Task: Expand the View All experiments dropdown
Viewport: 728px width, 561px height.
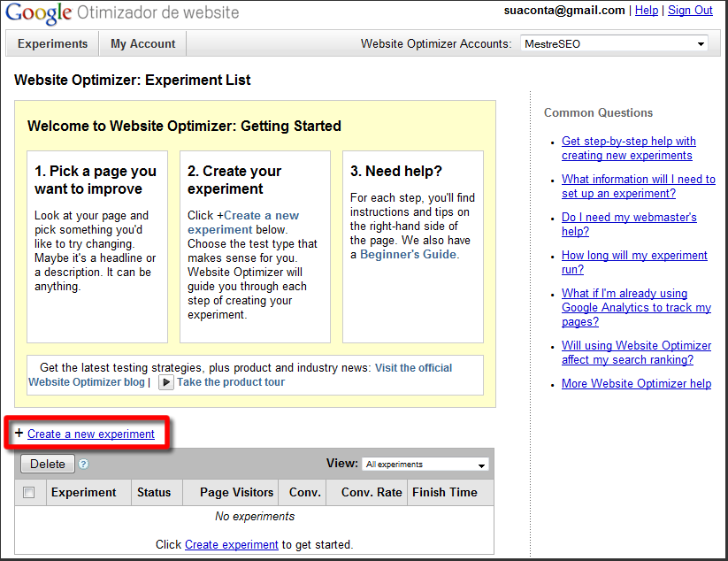Action: 425,464
